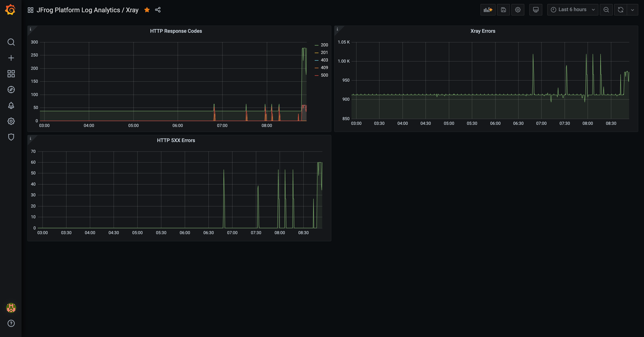
Task: Click the 1.05 K label on Xray Errors axis
Action: pyautogui.click(x=344, y=42)
